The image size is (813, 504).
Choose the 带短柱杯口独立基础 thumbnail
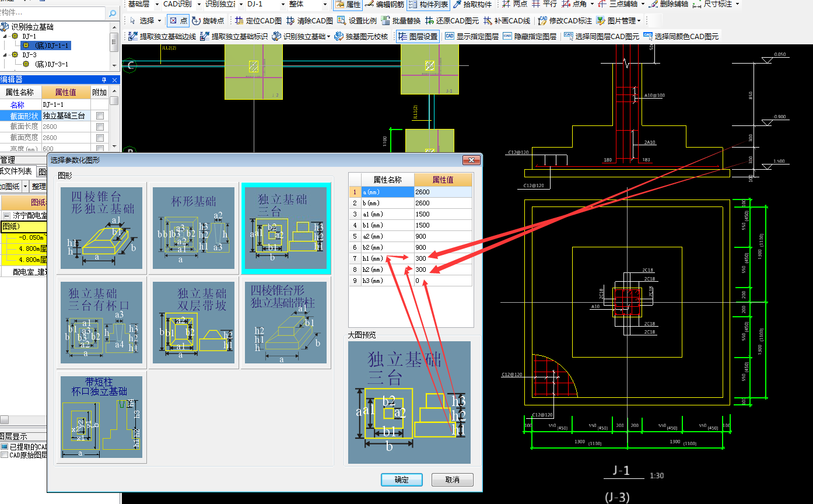101,417
